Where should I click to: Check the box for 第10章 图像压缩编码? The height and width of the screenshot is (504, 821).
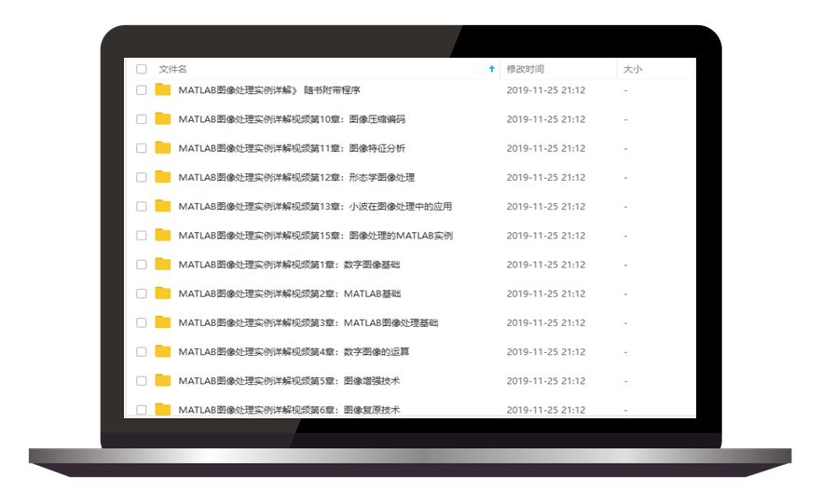142,119
